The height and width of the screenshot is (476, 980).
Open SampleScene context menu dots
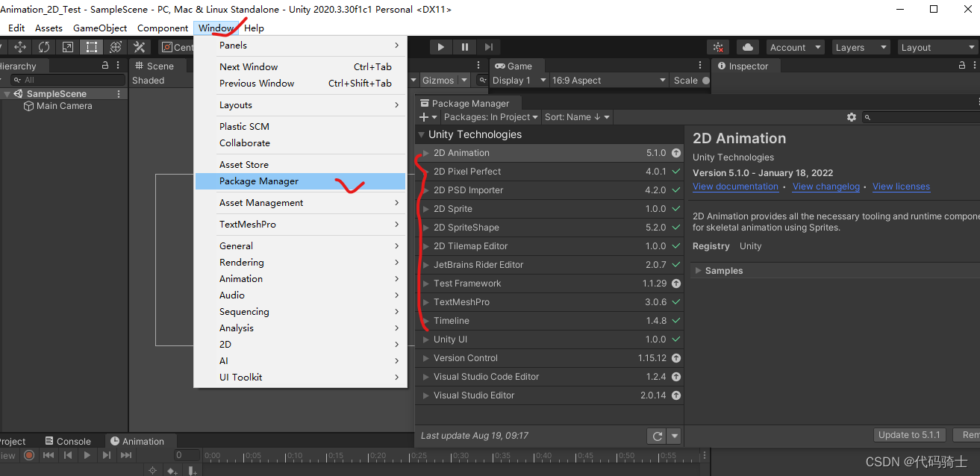pyautogui.click(x=119, y=94)
